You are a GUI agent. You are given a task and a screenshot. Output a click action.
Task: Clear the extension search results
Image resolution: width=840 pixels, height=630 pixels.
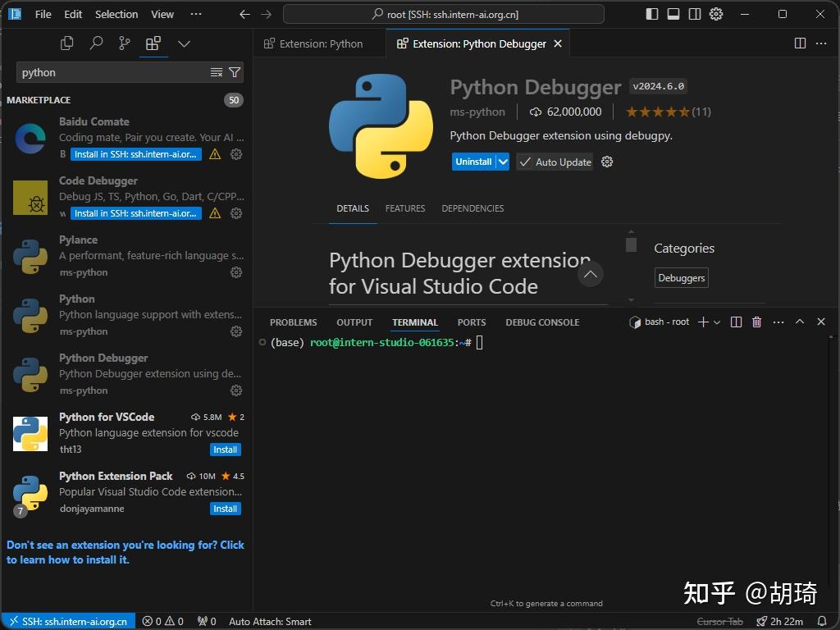[216, 72]
